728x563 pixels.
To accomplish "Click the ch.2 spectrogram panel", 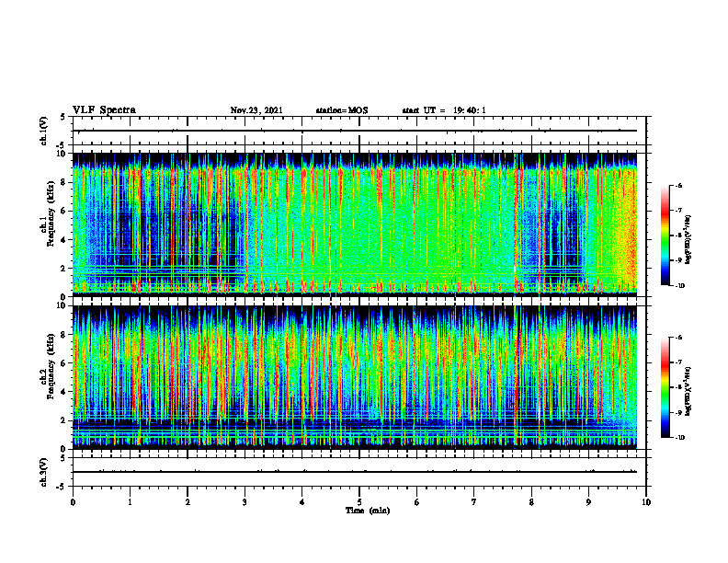I will (355, 377).
